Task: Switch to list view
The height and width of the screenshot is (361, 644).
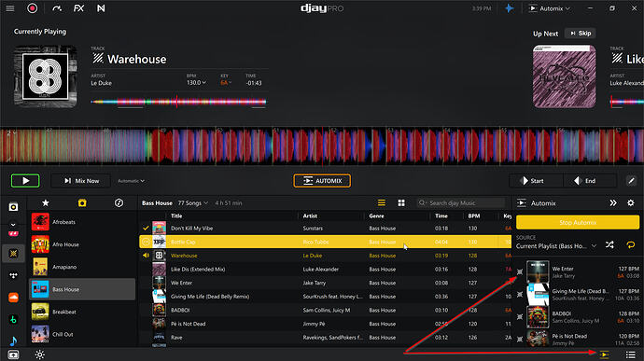Action: pyautogui.click(x=382, y=202)
